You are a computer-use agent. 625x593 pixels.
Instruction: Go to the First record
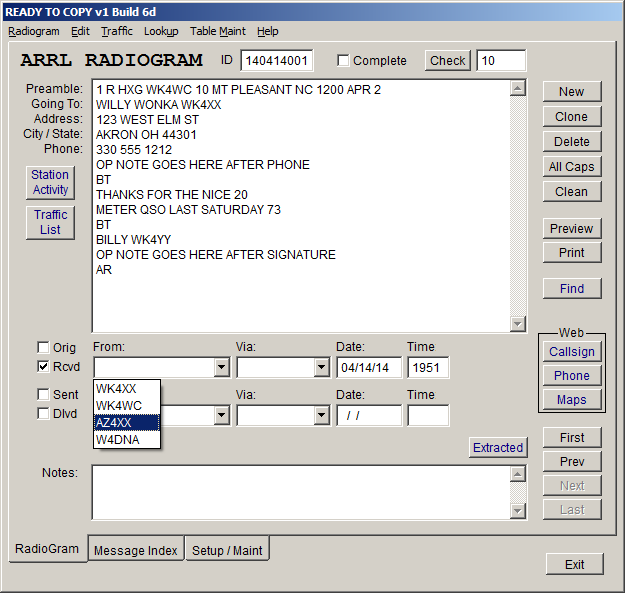[572, 438]
